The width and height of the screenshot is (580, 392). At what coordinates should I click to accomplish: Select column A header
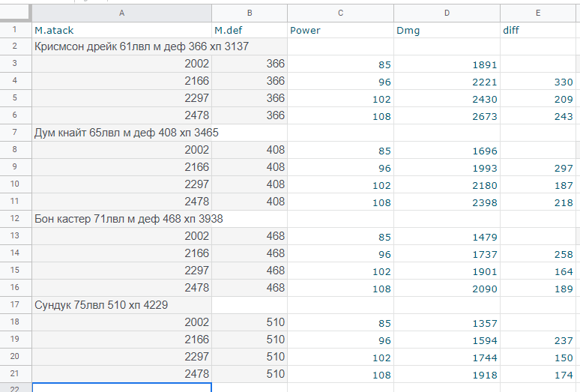[x=121, y=13]
